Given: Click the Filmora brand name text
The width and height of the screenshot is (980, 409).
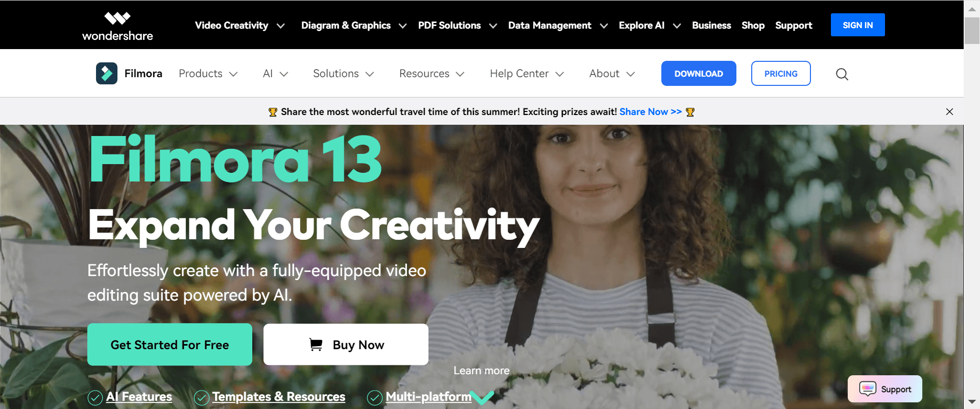Looking at the screenshot, I should (144, 74).
